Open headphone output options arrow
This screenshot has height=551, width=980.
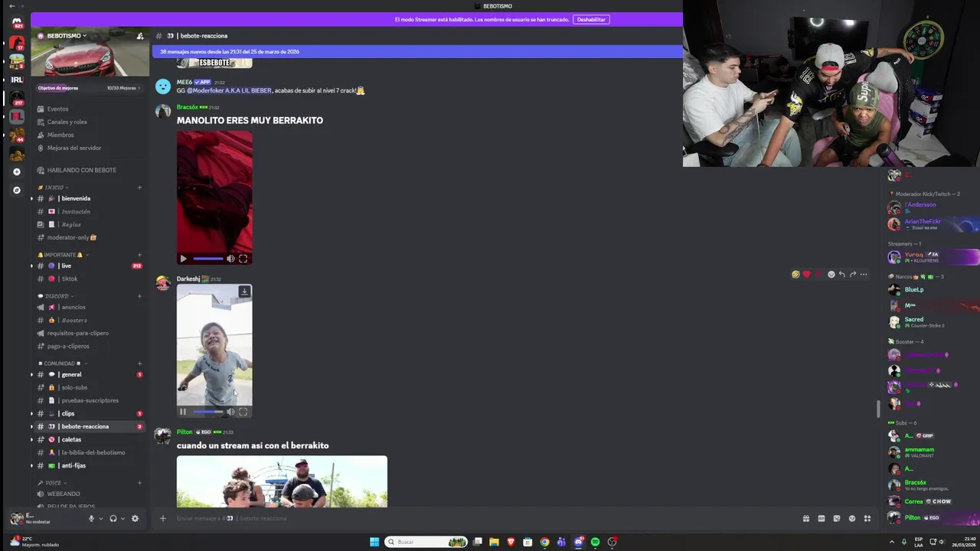[122, 519]
